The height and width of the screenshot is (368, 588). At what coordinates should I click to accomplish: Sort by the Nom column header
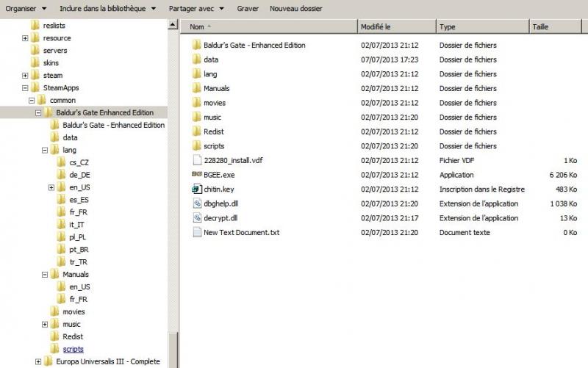269,26
